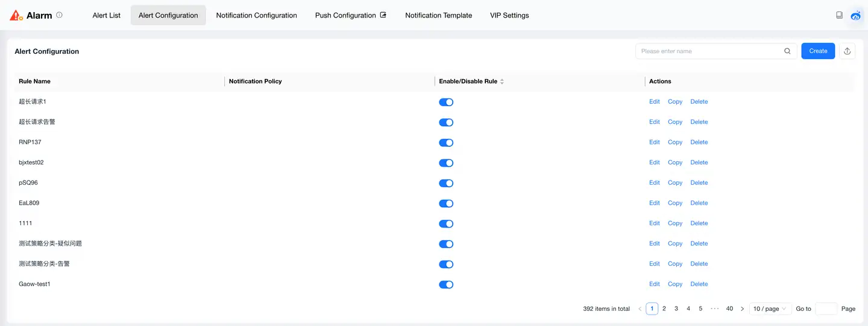Go to page 4
868x326 pixels.
point(688,309)
